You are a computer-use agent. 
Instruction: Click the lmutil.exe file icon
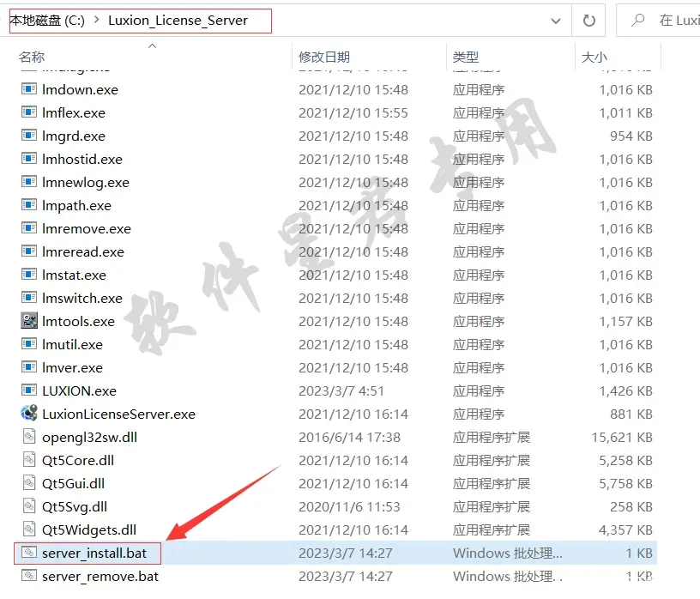coord(29,344)
